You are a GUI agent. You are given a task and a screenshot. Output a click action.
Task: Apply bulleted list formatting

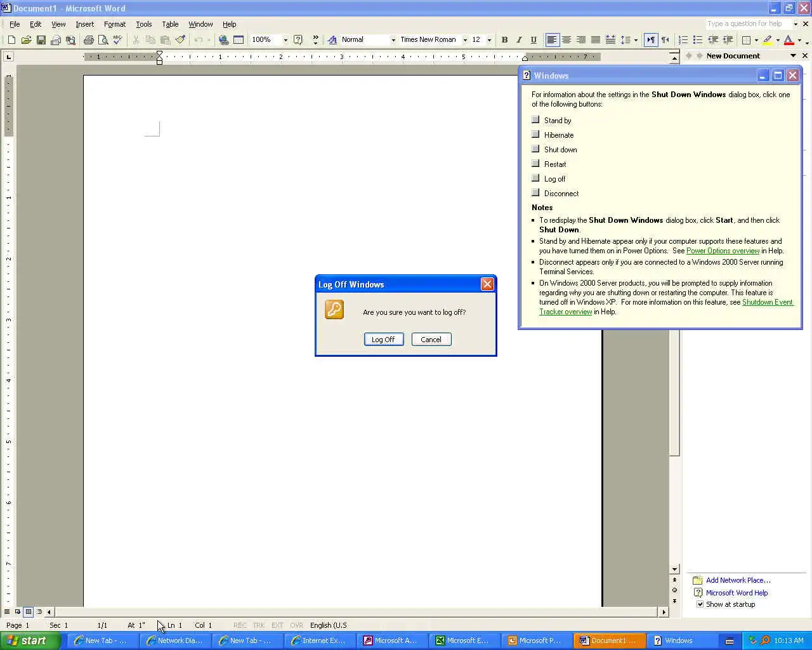pos(698,40)
